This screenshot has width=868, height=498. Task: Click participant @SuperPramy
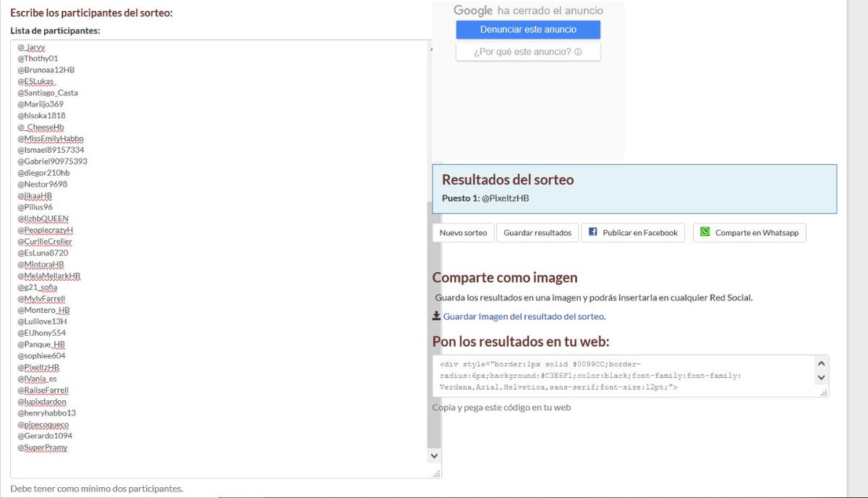pos(43,447)
